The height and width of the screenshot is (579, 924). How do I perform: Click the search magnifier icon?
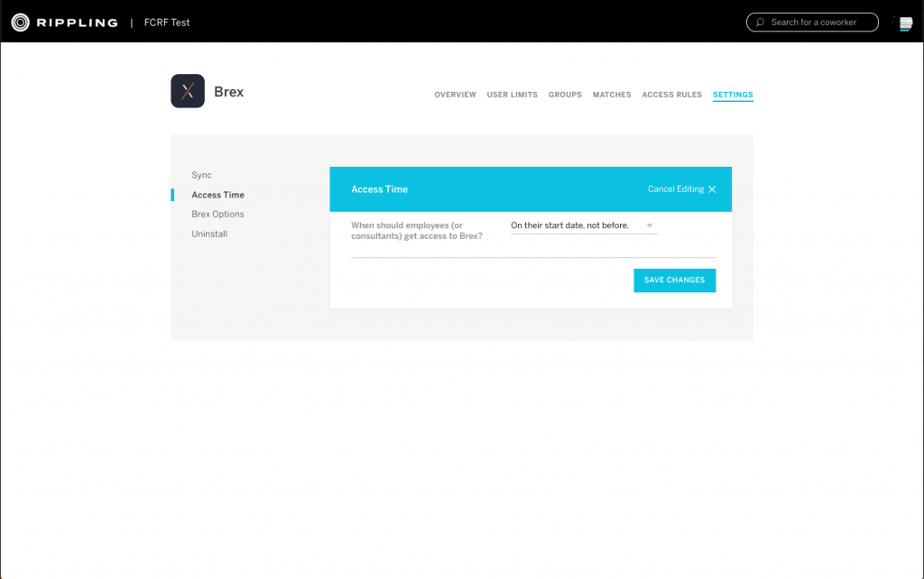760,23
